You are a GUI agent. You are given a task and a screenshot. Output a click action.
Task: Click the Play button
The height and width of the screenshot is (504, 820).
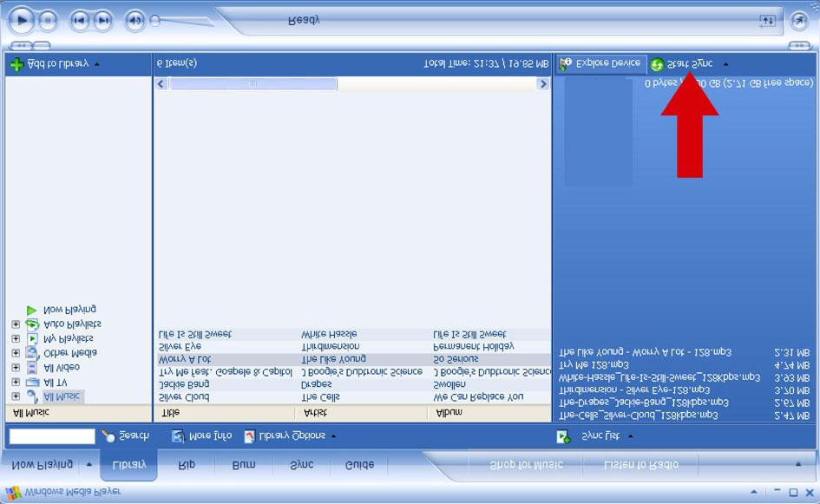pos(22,21)
